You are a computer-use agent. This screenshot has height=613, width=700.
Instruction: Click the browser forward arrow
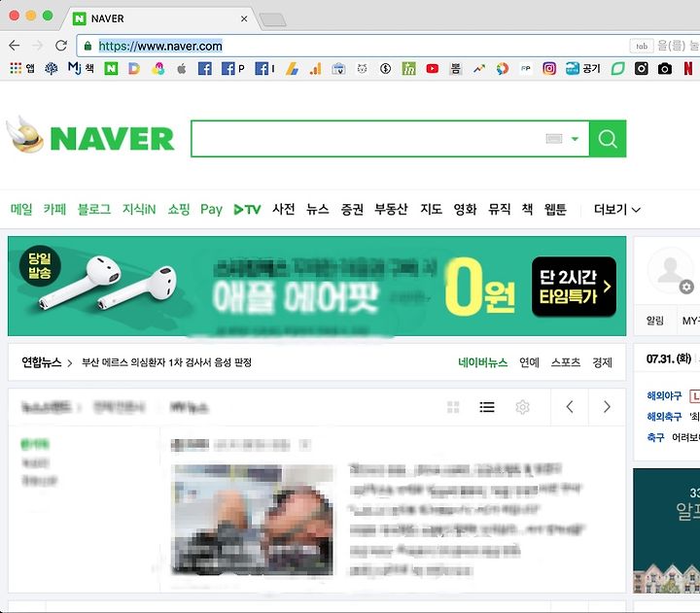(38, 46)
